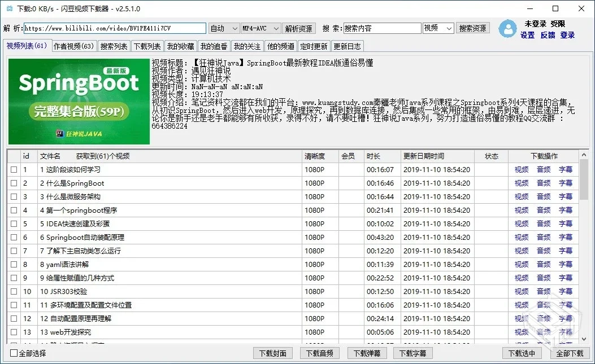
Task: Click the 反馈 feedback link
Action: pos(547,35)
